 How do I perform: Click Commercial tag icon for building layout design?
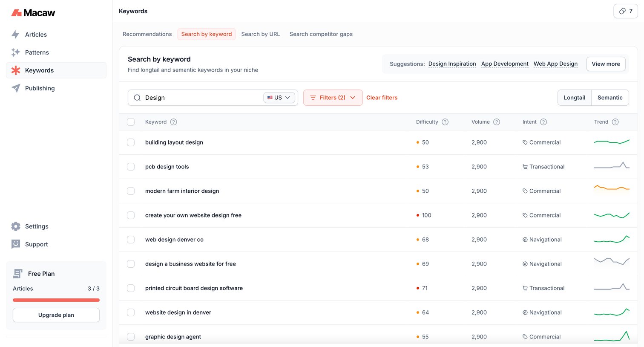[525, 142]
